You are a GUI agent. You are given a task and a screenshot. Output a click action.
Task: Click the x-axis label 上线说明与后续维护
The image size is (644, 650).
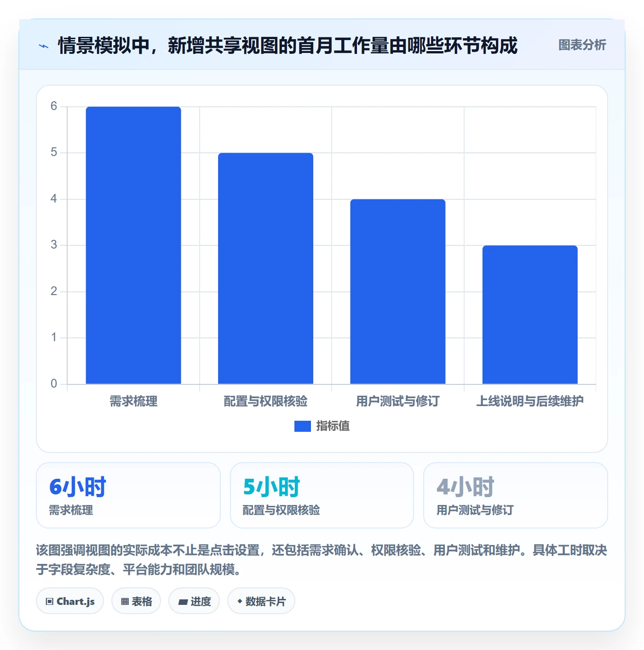pos(530,401)
